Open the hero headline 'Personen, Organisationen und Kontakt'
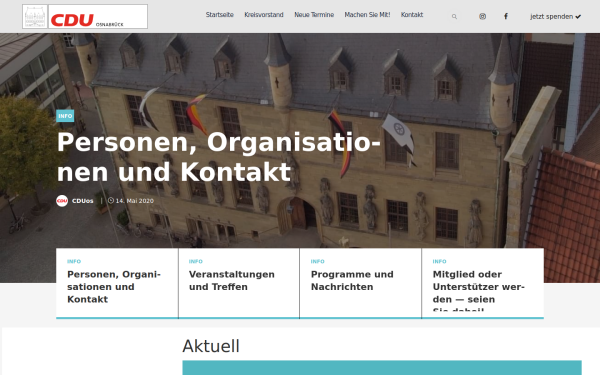600x375 pixels. [x=218, y=157]
